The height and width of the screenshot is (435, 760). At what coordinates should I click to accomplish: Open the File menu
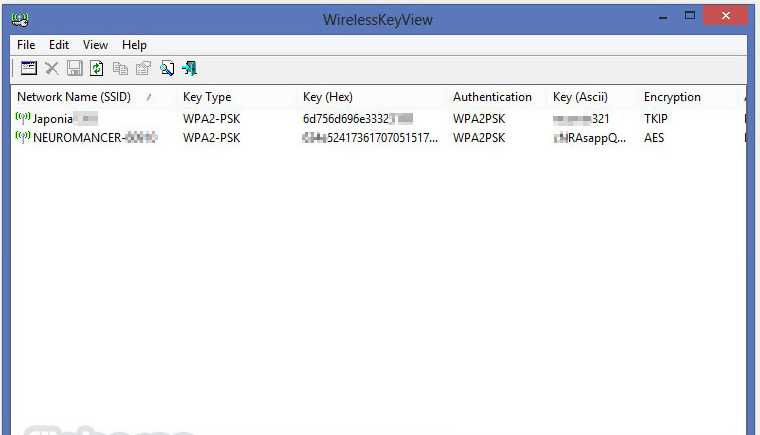(x=26, y=45)
